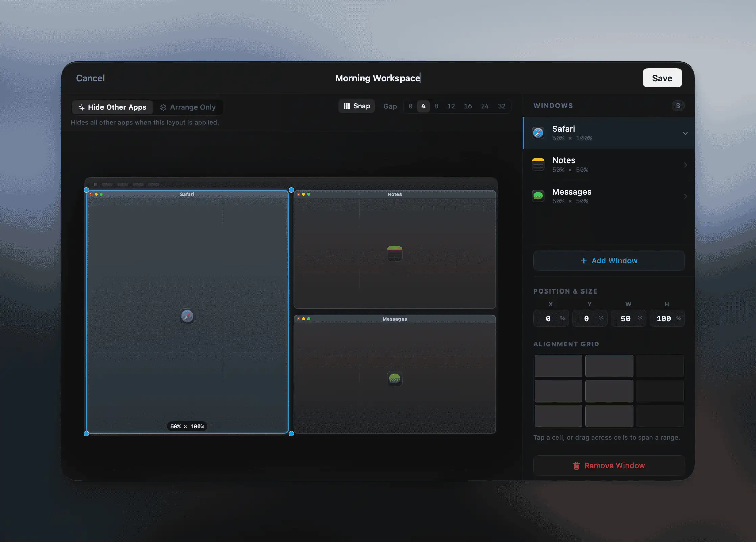Viewport: 756px width, 542px height.
Task: Click bottom-left resize handle of Safari preview
Action: 86,434
